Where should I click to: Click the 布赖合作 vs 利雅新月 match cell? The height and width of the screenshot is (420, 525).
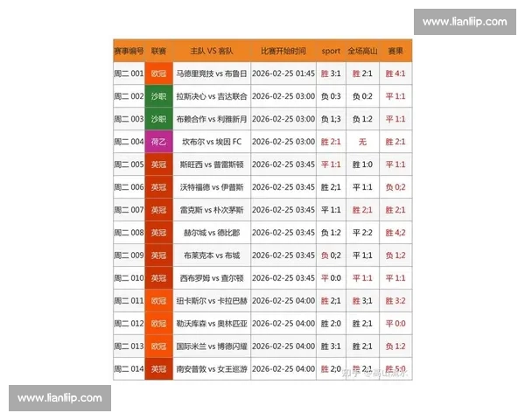click(212, 119)
